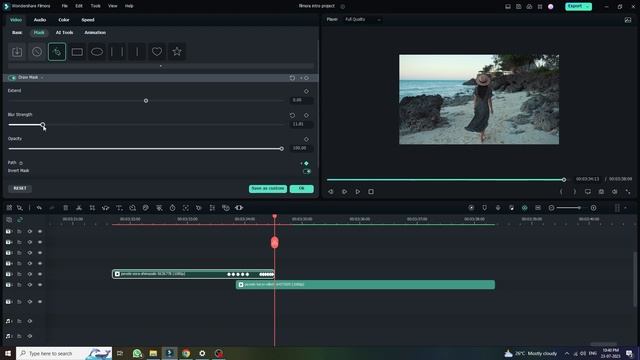Stop the preview playback

371,191
